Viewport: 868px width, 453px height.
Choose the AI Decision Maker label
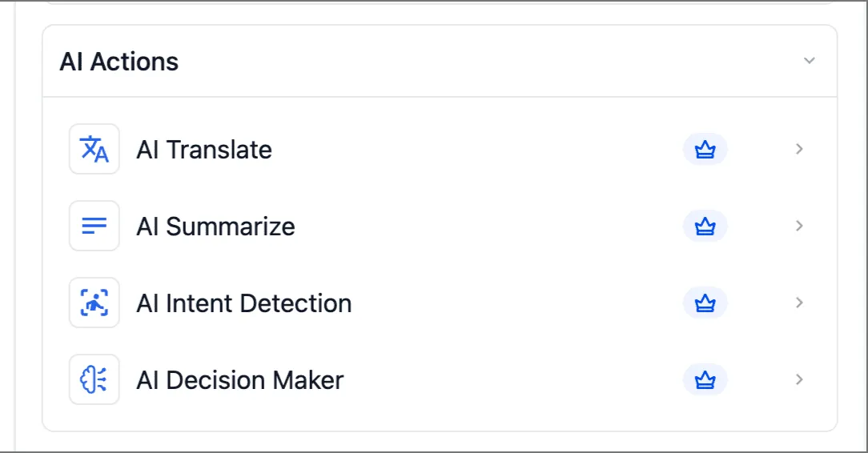[240, 380]
